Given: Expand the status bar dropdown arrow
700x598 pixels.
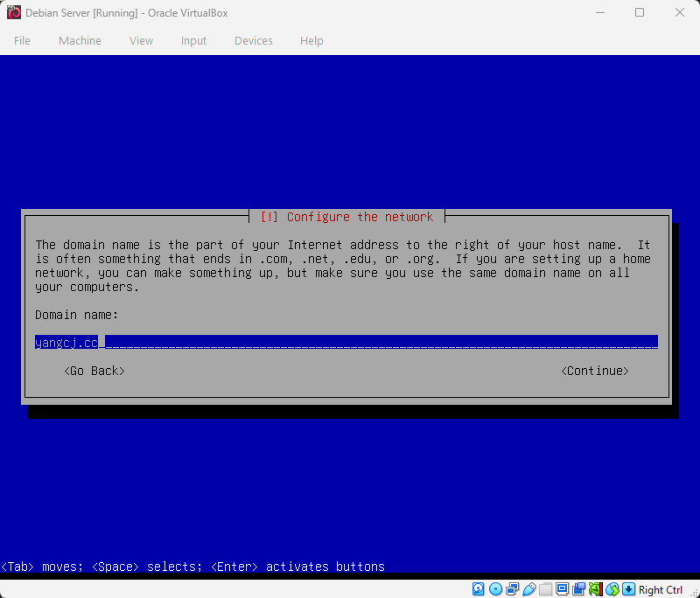Looking at the screenshot, I should pos(627,588).
